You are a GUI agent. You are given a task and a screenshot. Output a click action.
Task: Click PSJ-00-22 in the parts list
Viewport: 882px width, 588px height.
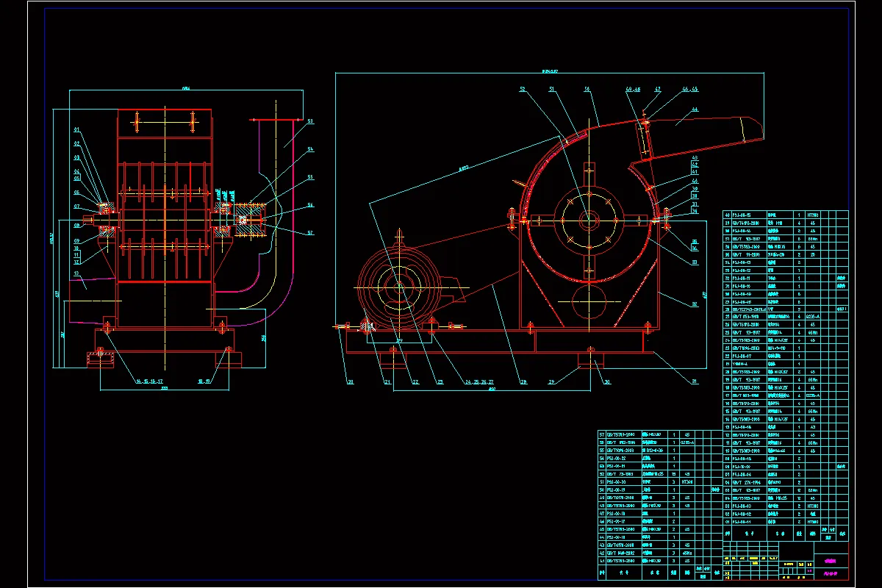(x=614, y=457)
